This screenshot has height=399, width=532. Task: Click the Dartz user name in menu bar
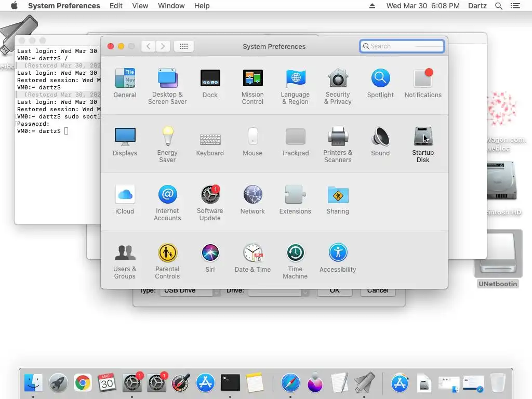pyautogui.click(x=477, y=6)
